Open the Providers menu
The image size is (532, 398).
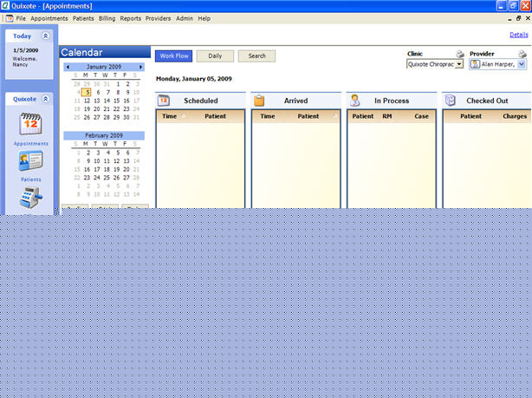tap(158, 18)
